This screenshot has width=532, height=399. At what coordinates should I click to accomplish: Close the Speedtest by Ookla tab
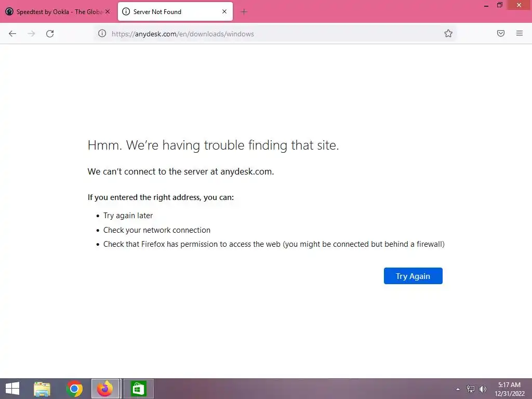click(108, 11)
